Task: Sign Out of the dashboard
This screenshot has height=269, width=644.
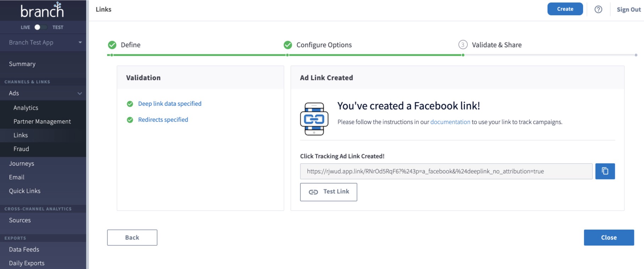Action: pos(629,10)
